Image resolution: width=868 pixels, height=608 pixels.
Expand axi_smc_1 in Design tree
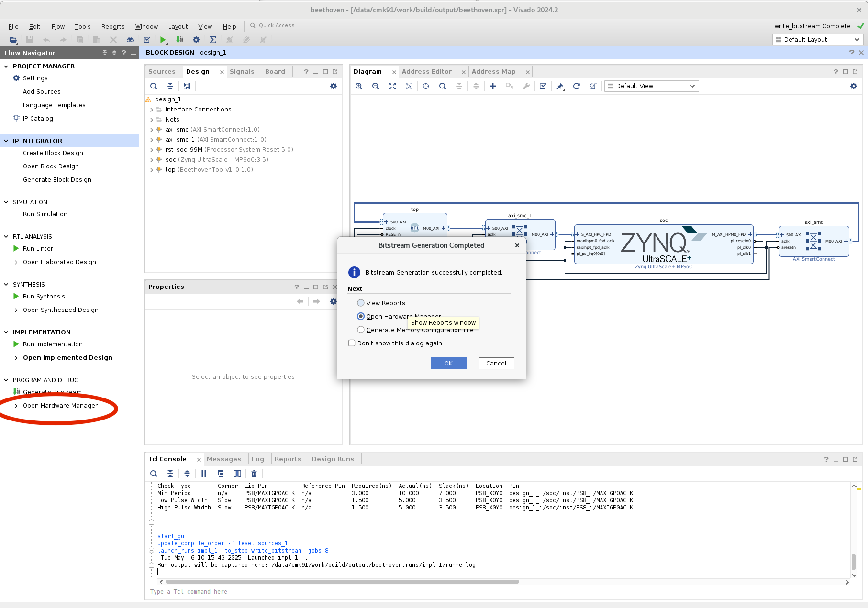152,140
